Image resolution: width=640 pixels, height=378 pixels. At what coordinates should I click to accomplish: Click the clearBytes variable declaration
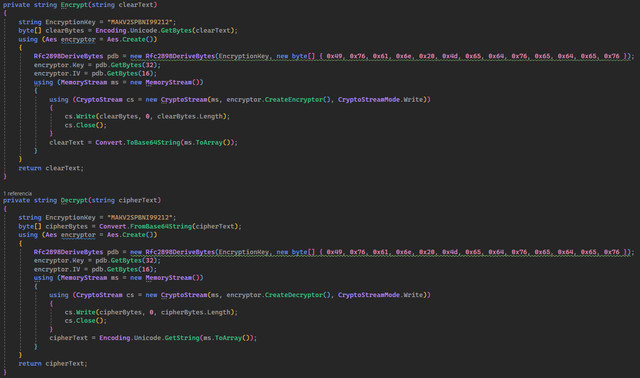pos(64,31)
